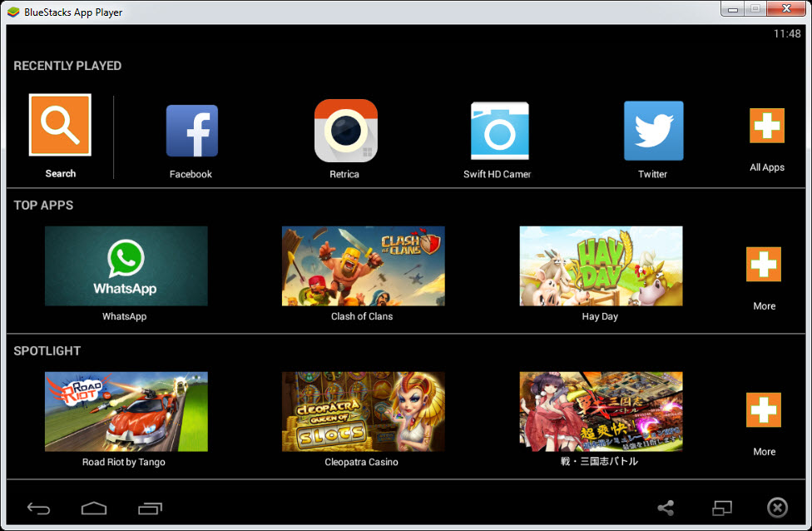
Task: Click the circled X close icon
Action: coord(777,508)
